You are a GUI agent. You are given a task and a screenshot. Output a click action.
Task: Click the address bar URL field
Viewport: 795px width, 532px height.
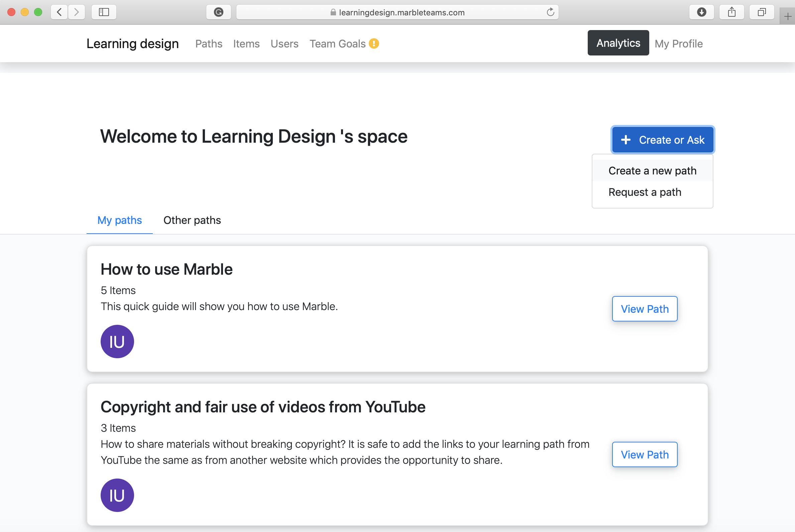tap(397, 12)
